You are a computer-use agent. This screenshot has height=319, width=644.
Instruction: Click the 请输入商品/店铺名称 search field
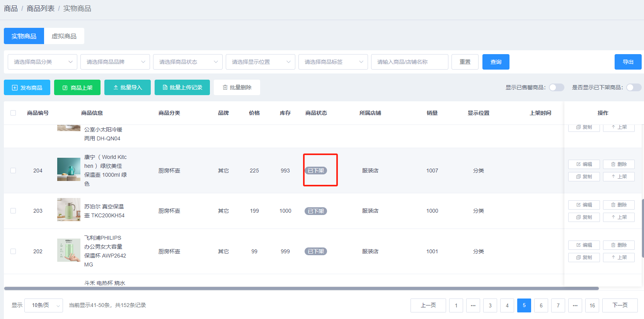click(409, 62)
